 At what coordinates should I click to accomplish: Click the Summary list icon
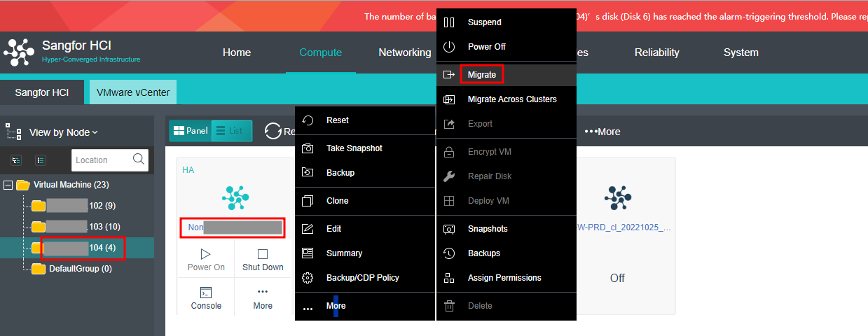coord(308,253)
